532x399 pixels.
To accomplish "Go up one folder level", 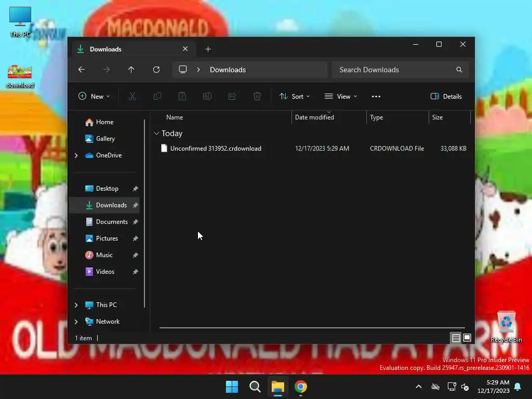I will point(131,70).
